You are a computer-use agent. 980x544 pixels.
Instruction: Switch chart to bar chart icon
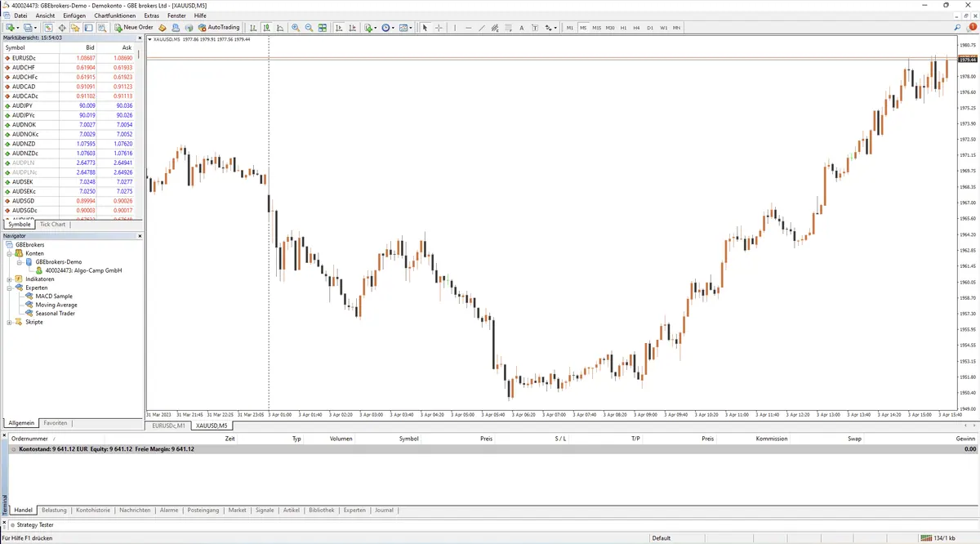[253, 27]
